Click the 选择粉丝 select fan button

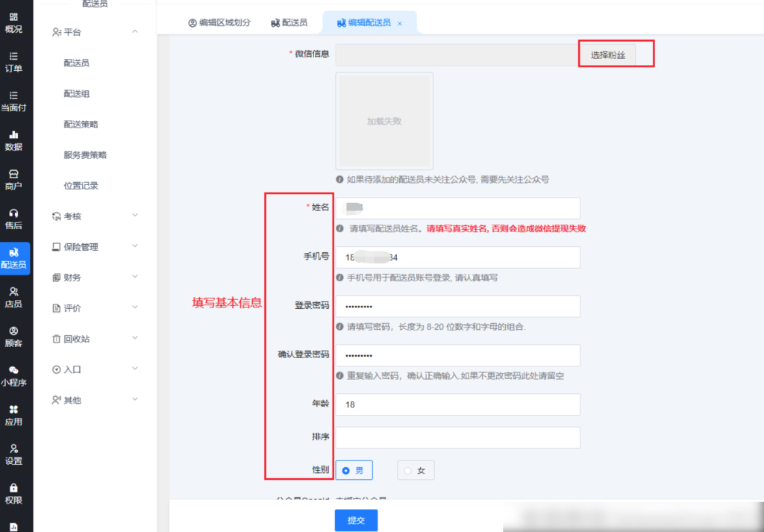pos(607,55)
